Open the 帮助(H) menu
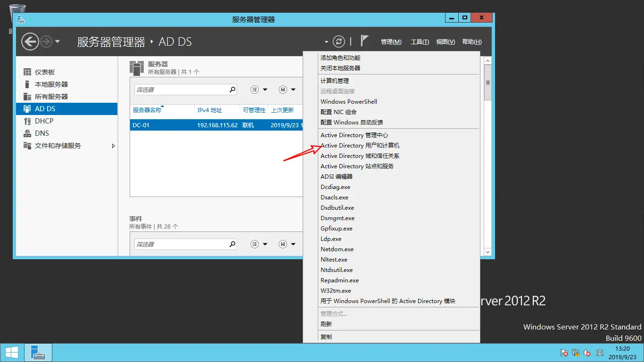This screenshot has height=362, width=644. point(472,42)
